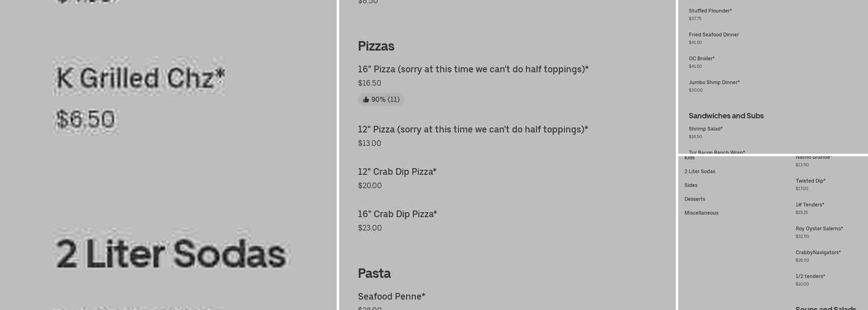
Task: Jump to 2 Liter Sodas category
Action: coord(699,172)
